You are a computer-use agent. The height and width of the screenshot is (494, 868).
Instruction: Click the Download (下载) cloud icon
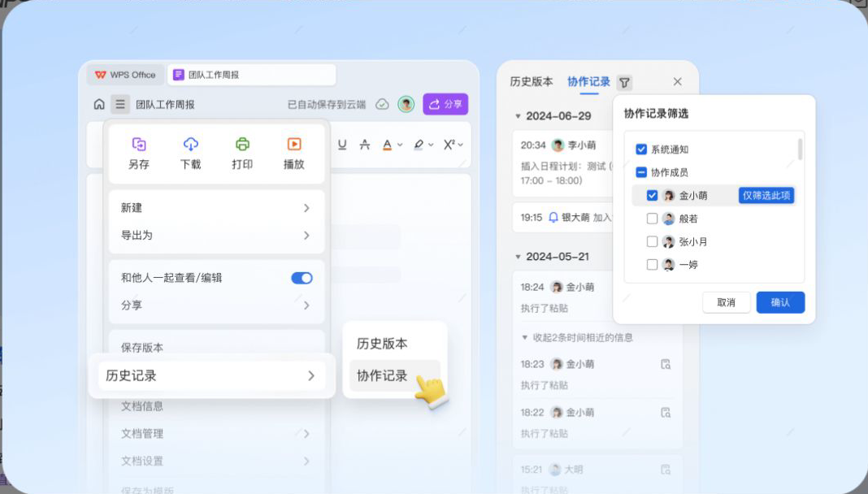tap(190, 145)
